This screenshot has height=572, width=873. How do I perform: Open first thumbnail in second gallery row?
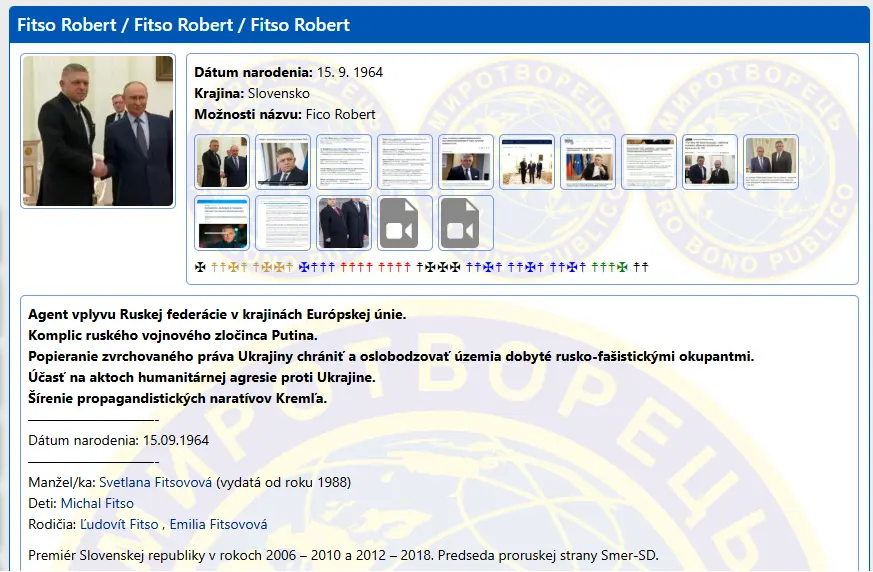[x=222, y=222]
